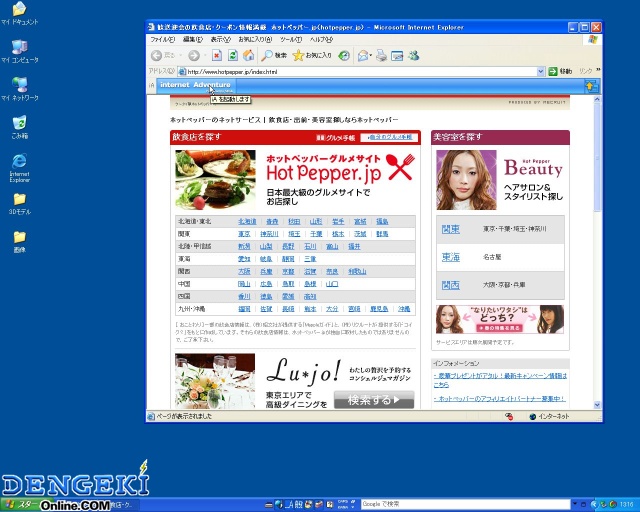Print the page with the printer icon
The height and width of the screenshot is (512, 640).
point(381,56)
